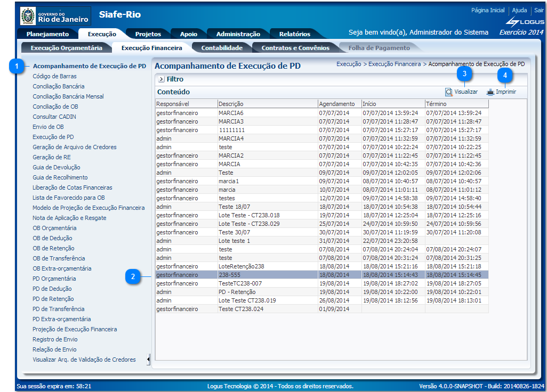Go to Página Inicial link

pyautogui.click(x=488, y=10)
